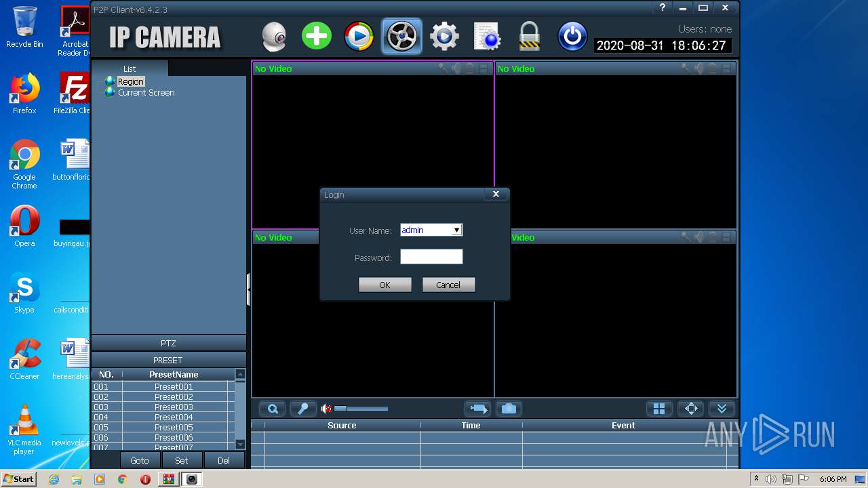Click top-left video pane speaker icon
The height and width of the screenshot is (488, 868).
click(x=456, y=68)
